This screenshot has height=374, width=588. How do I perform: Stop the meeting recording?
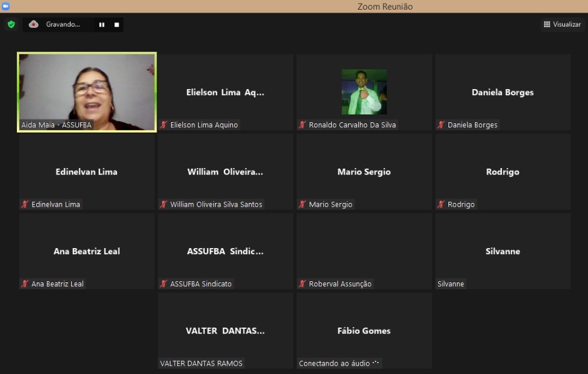(x=117, y=25)
